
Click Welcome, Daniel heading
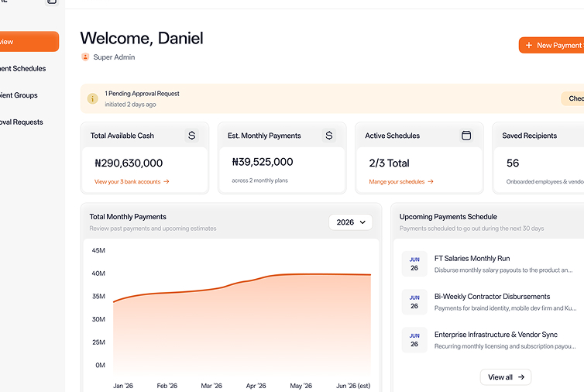coord(142,38)
